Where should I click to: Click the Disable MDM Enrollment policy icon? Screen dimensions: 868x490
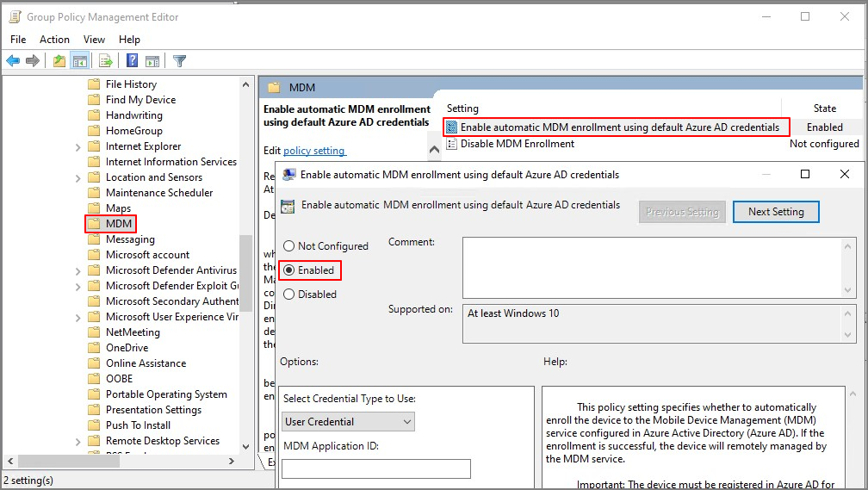click(x=452, y=144)
